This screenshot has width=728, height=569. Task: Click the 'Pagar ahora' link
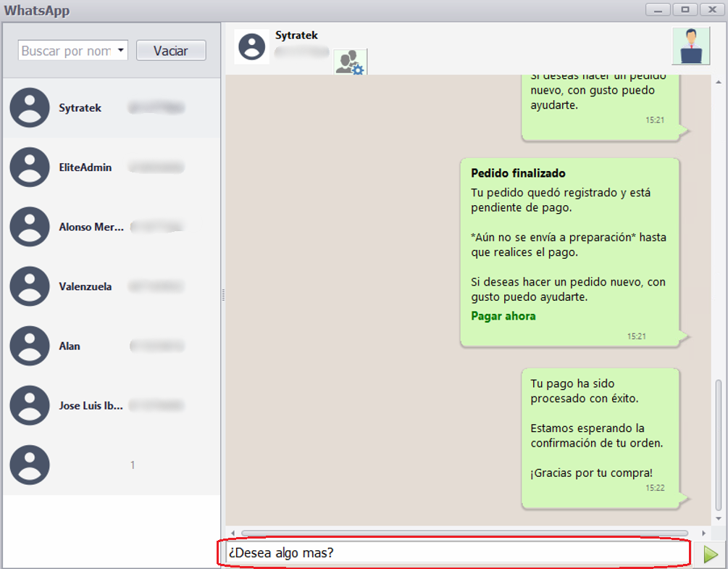pyautogui.click(x=503, y=316)
